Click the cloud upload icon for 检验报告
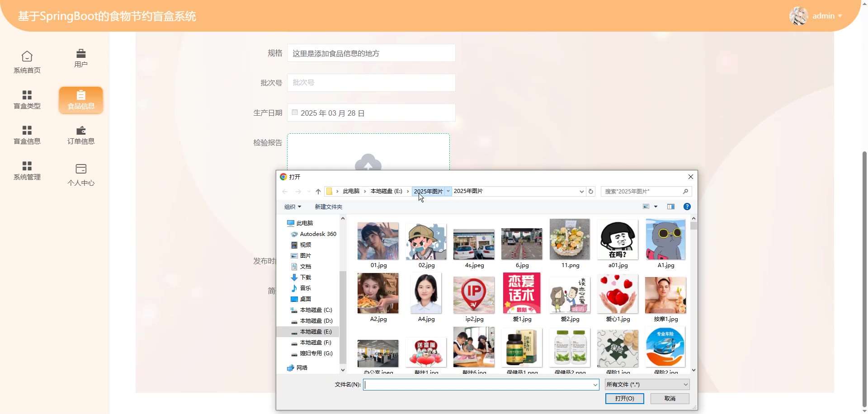Image resolution: width=868 pixels, height=414 pixels. 368,163
